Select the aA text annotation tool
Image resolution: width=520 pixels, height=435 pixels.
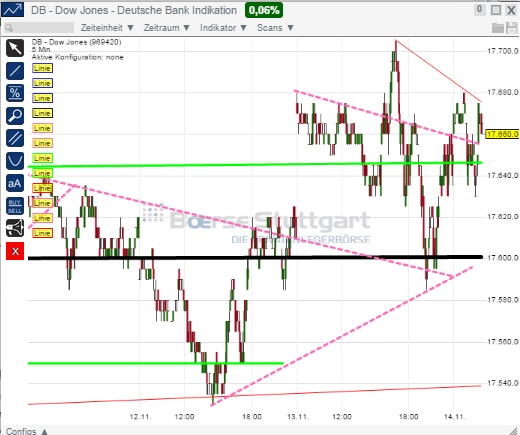pos(15,183)
